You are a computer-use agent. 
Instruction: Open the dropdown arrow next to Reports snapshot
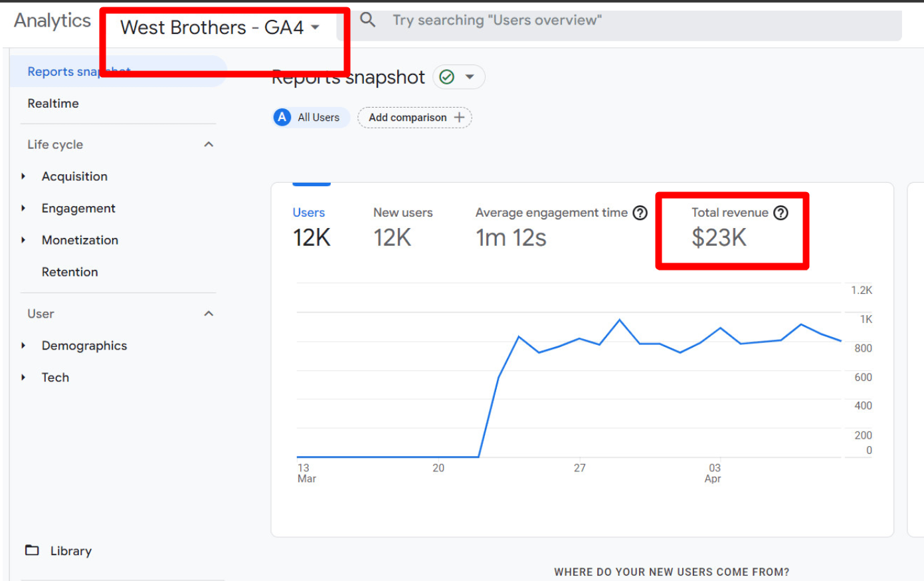[470, 77]
